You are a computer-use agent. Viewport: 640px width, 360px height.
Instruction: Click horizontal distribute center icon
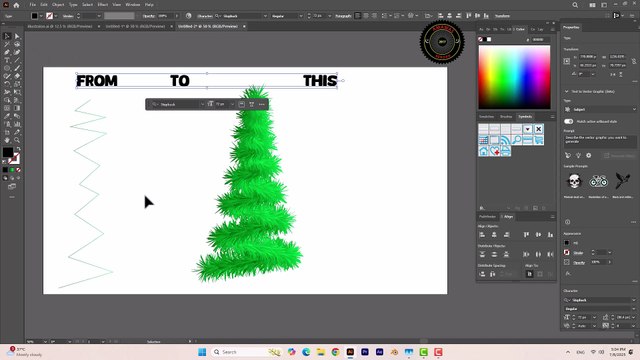pyautogui.click(x=538, y=254)
